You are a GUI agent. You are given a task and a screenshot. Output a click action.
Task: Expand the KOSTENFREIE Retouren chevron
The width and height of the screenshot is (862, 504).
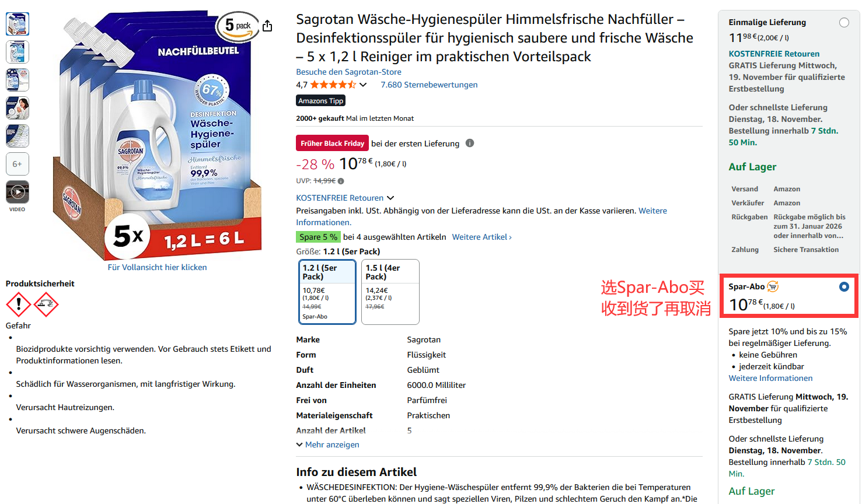(x=390, y=198)
